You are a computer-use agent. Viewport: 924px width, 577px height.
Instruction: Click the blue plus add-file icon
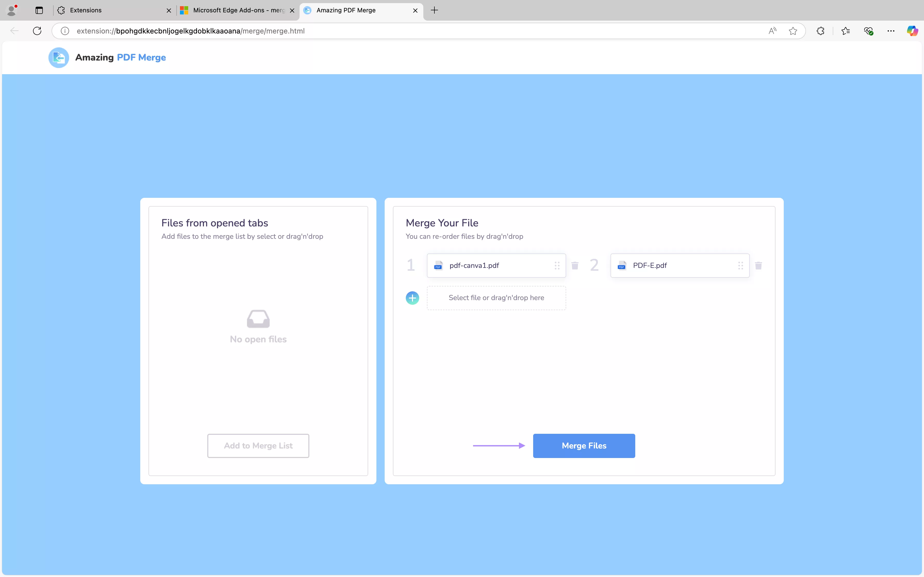tap(412, 298)
